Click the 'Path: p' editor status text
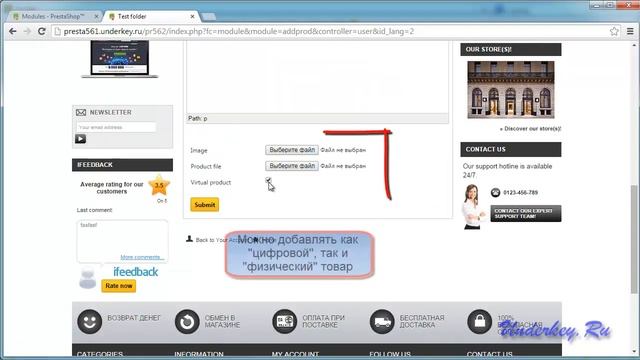The height and width of the screenshot is (360, 640). (198, 118)
